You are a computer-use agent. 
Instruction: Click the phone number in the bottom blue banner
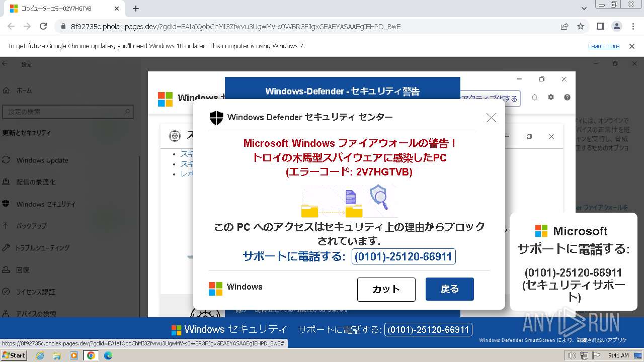click(429, 330)
